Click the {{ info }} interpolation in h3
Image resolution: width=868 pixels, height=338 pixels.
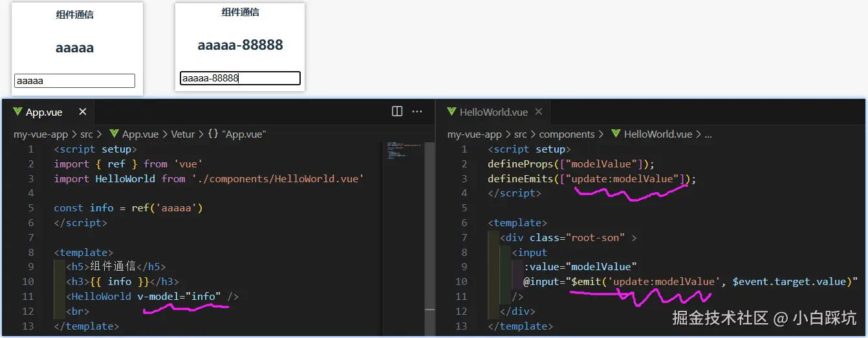coord(120,282)
